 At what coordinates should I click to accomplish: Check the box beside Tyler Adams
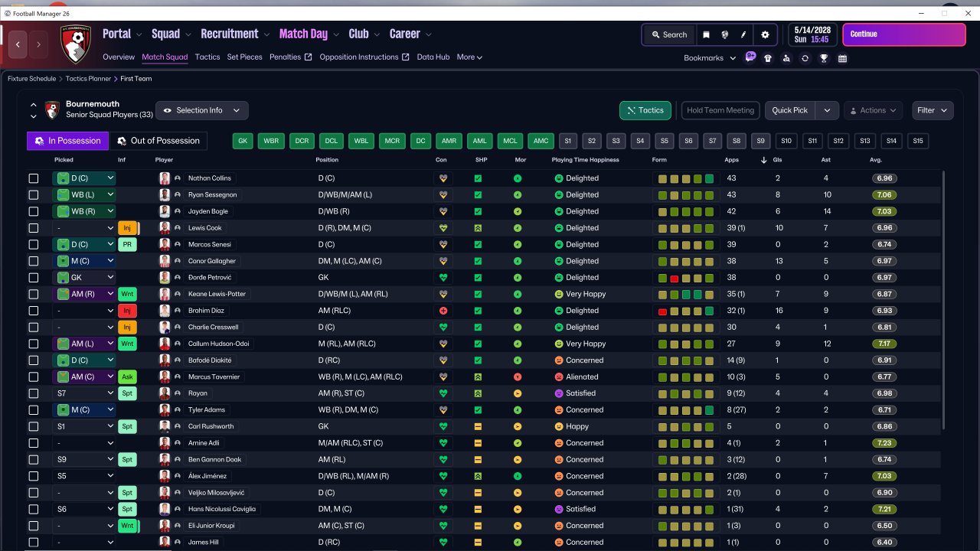[34, 410]
